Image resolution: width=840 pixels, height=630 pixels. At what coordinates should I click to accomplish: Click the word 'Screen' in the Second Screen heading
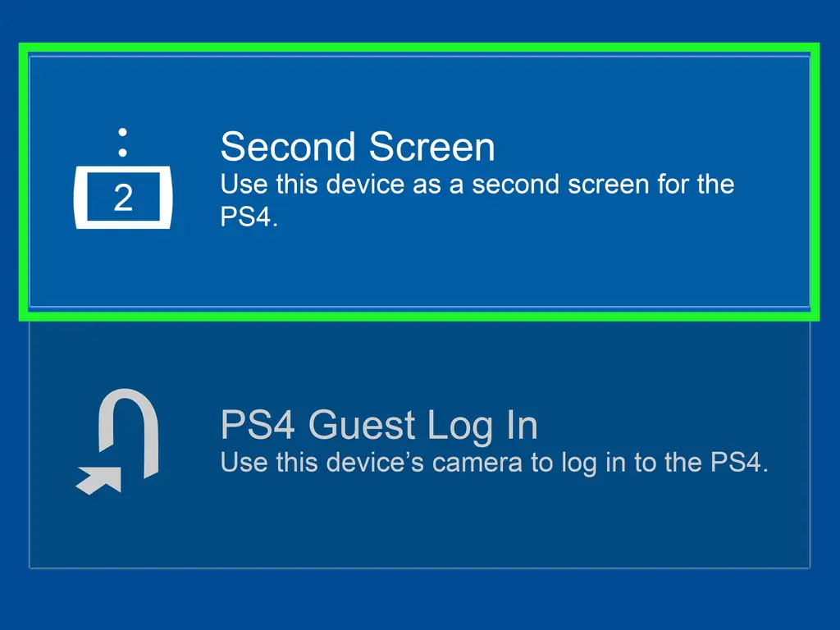[x=431, y=146]
